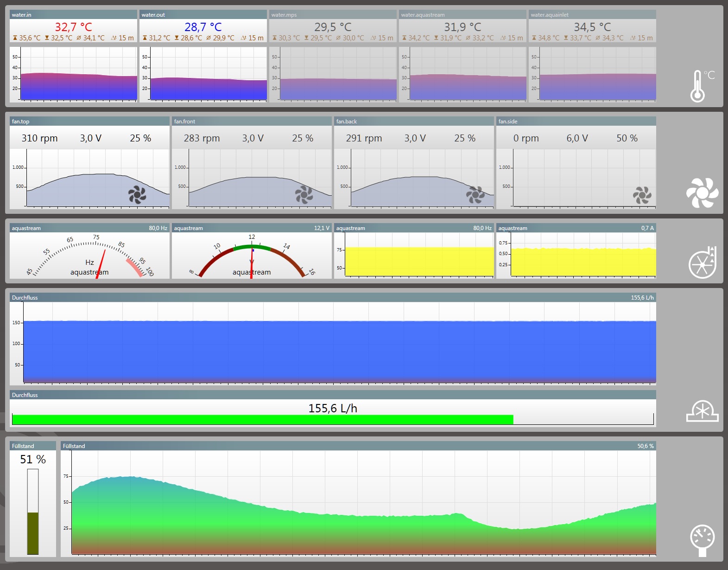The image size is (728, 570).
Task: Click the fan icon in fan.back chart
Action: [475, 195]
